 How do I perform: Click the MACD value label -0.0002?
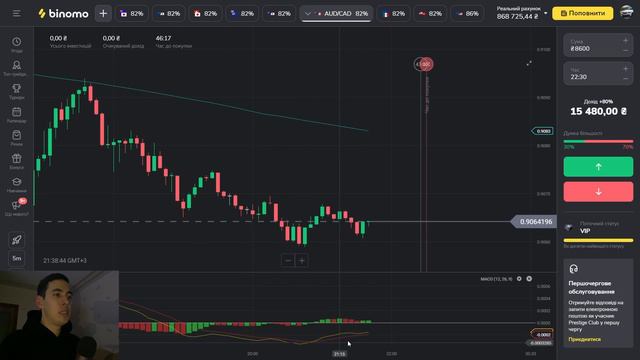click(x=542, y=334)
